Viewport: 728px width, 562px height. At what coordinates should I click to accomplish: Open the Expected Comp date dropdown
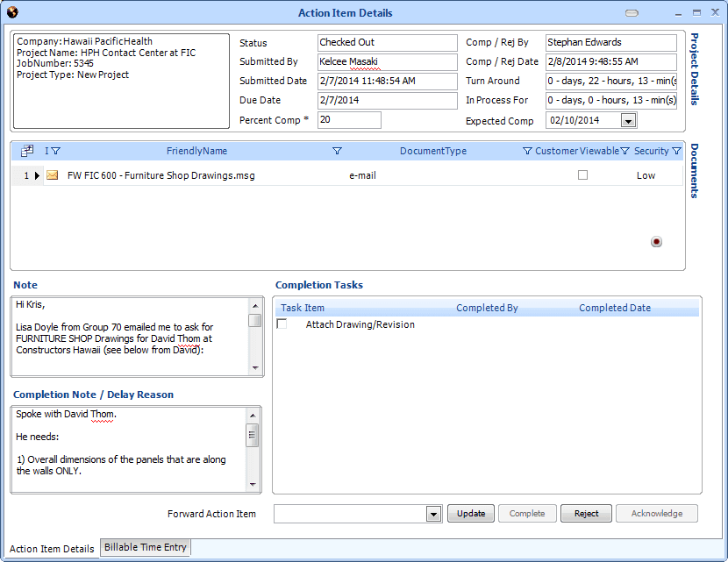628,120
